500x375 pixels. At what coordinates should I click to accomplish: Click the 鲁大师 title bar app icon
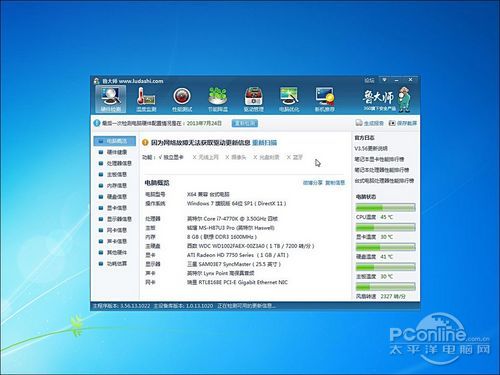pos(97,81)
